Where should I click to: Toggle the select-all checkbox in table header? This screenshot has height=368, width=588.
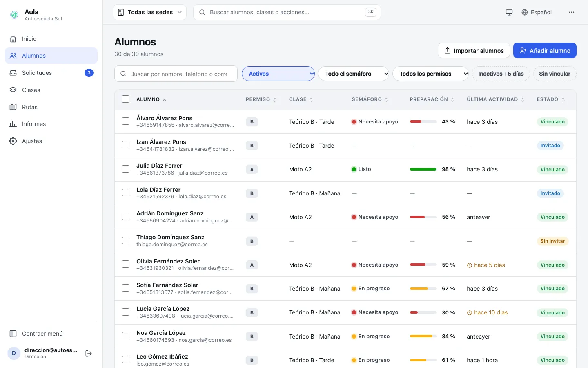pos(126,99)
